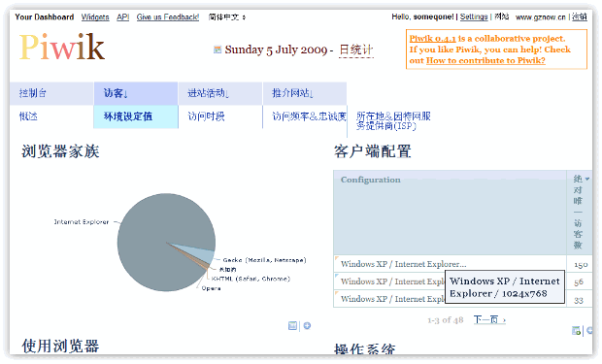Sort by the 绝对唯一访客数 column arrow

point(587,179)
